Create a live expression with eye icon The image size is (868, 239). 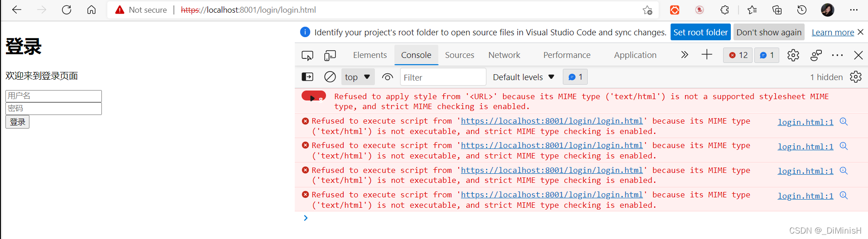(388, 77)
